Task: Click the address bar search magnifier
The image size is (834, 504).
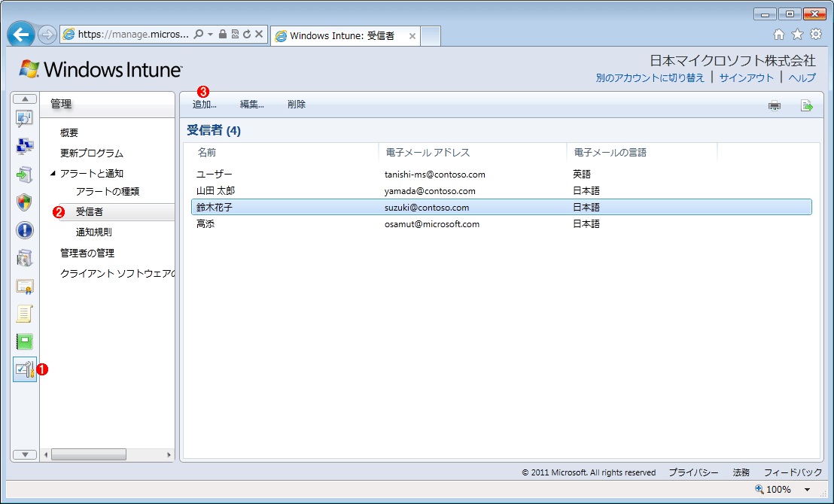Action: tap(199, 34)
